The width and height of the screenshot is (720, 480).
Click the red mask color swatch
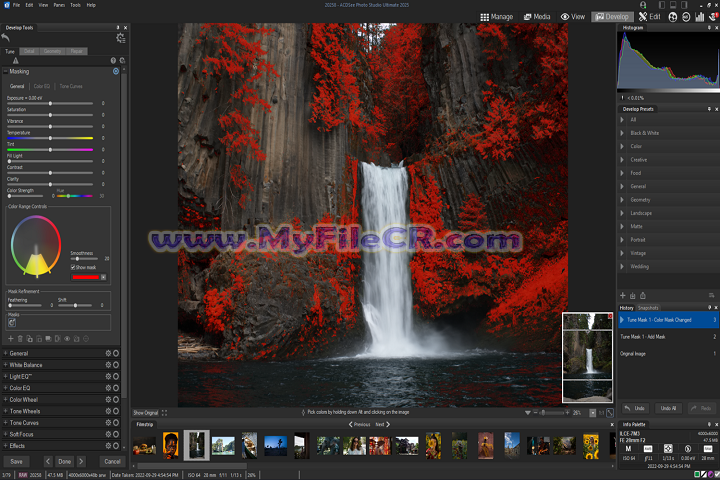click(85, 277)
